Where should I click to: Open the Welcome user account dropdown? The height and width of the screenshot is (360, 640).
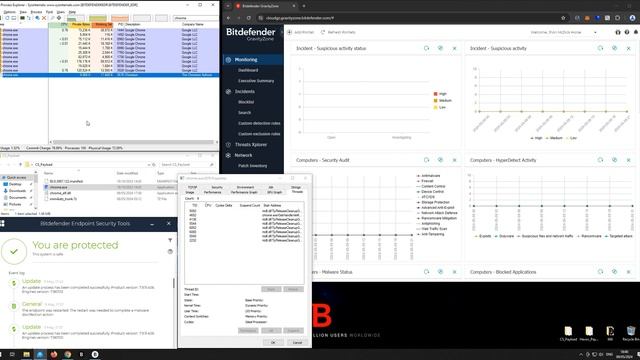564,32
